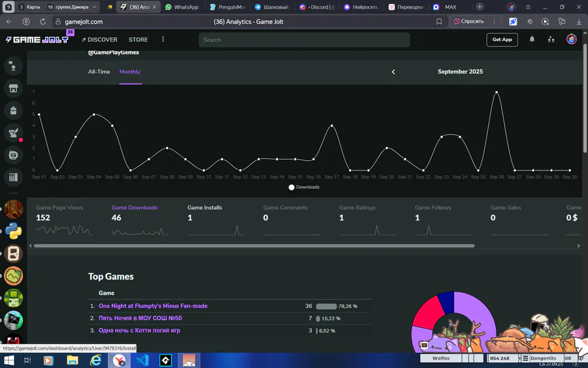Open the chat icon in Game Jolt sidebar
Image resolution: width=588 pixels, height=368 pixels.
coord(13,66)
